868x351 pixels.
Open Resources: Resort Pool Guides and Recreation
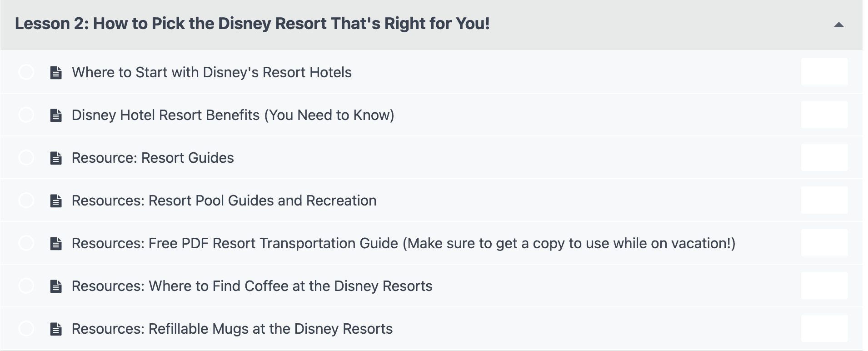[224, 201]
